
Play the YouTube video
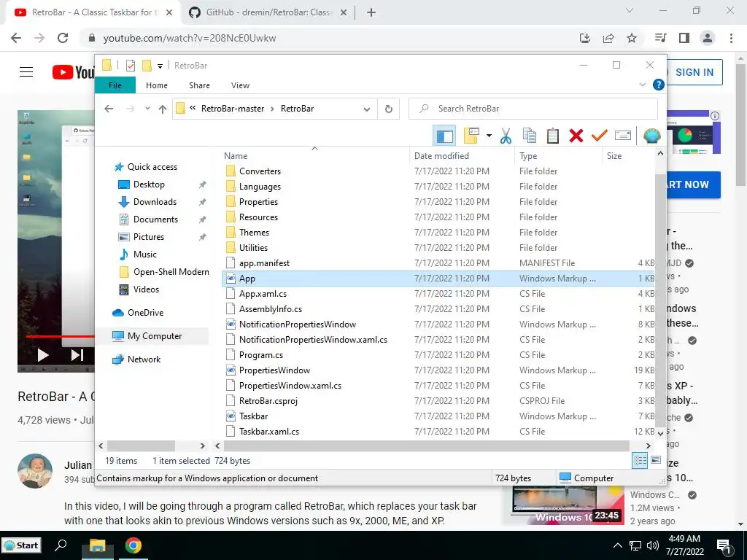43,355
